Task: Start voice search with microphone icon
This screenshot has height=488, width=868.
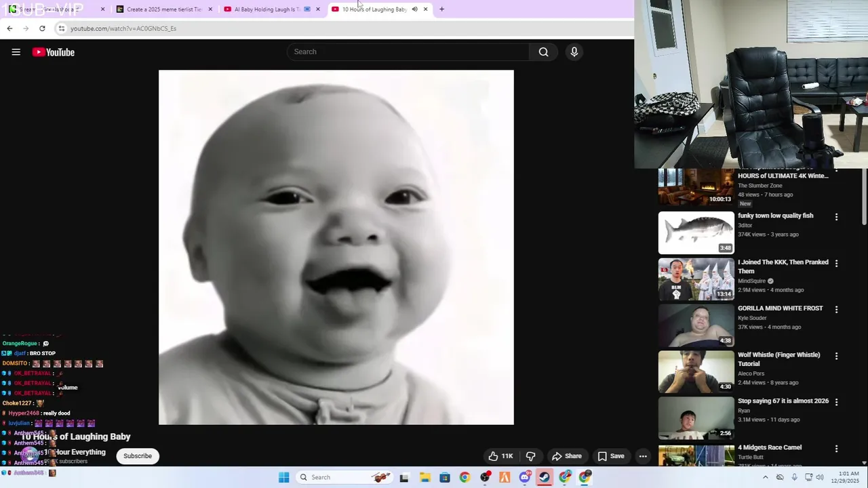Action: [574, 52]
